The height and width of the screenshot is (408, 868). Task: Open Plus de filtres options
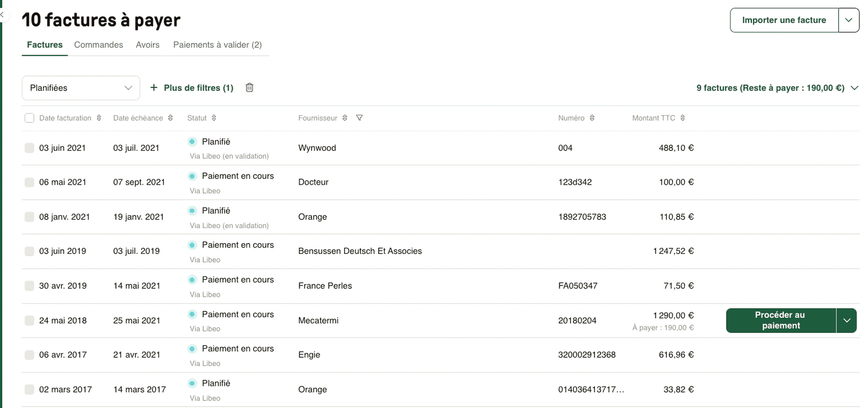[191, 88]
